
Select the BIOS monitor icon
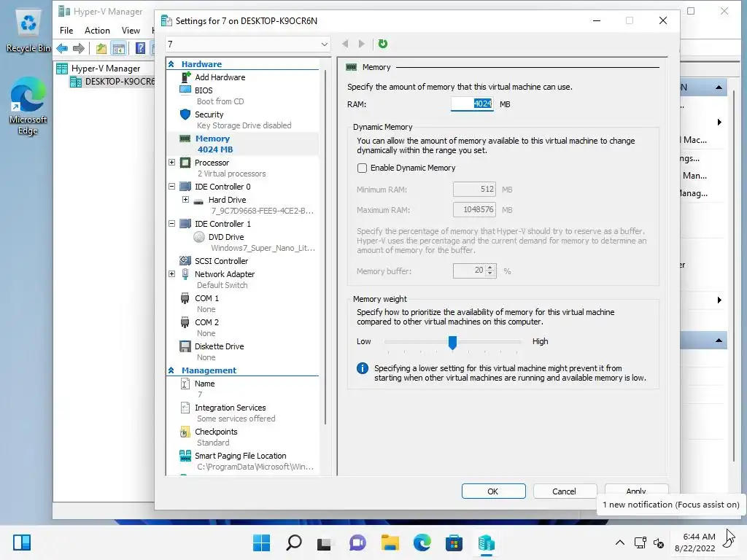click(x=185, y=90)
